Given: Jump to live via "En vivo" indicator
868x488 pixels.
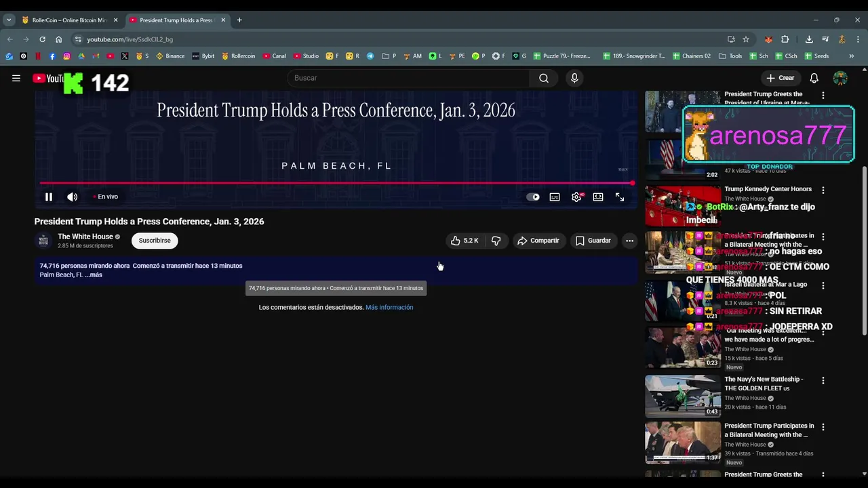Looking at the screenshot, I should pos(106,197).
